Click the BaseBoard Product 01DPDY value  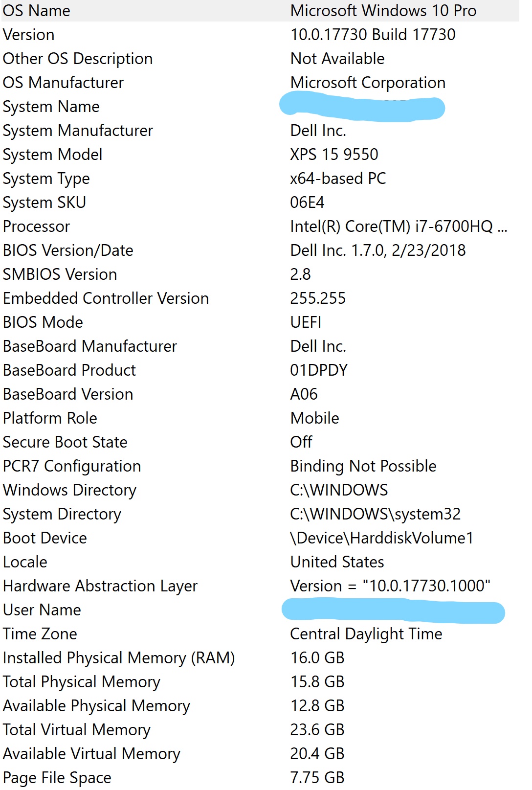point(319,370)
